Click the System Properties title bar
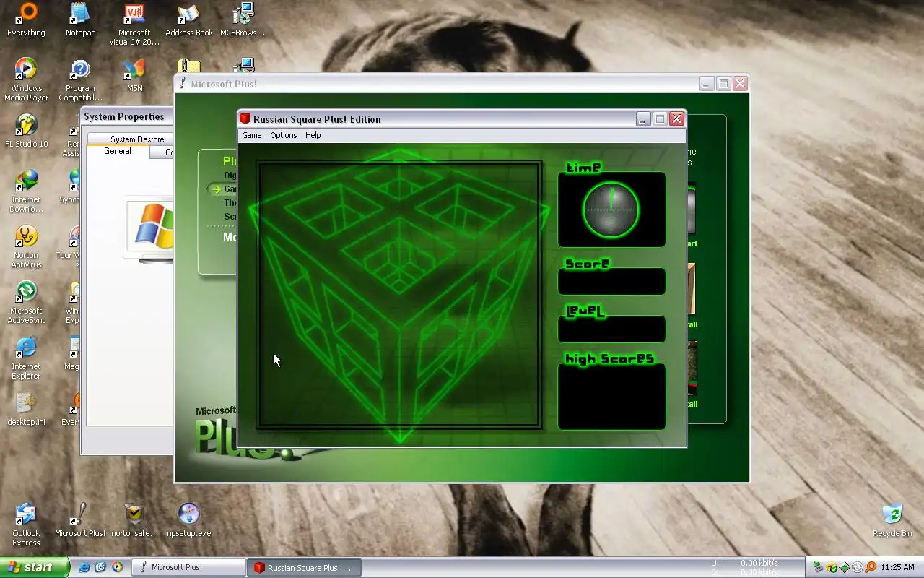This screenshot has height=578, width=924. click(127, 116)
